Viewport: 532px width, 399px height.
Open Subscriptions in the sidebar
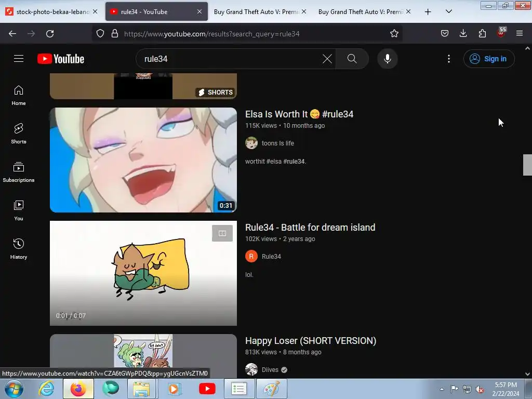click(x=19, y=172)
